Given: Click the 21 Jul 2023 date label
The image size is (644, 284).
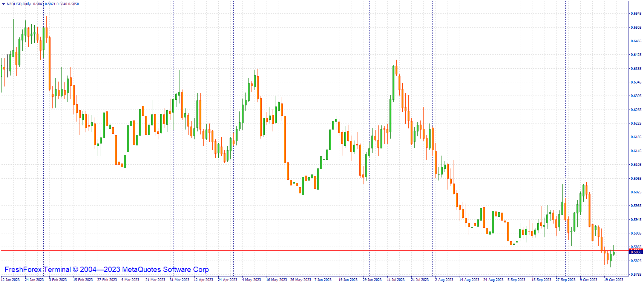Looking at the screenshot, I should coord(420,280).
